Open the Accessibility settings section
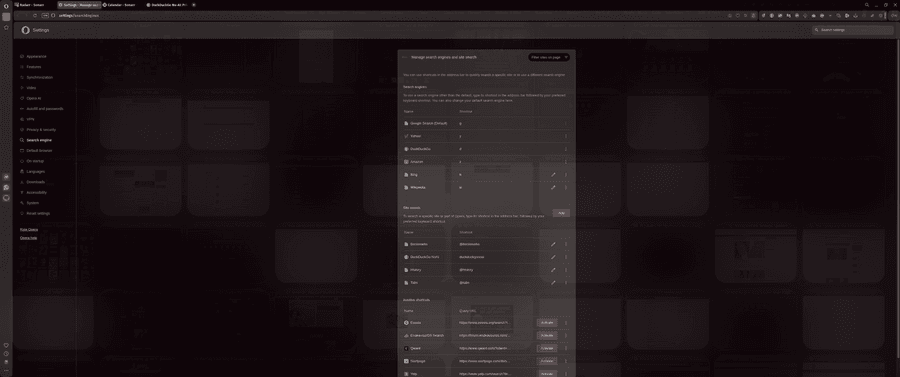Image resolution: width=900 pixels, height=377 pixels. 36,192
